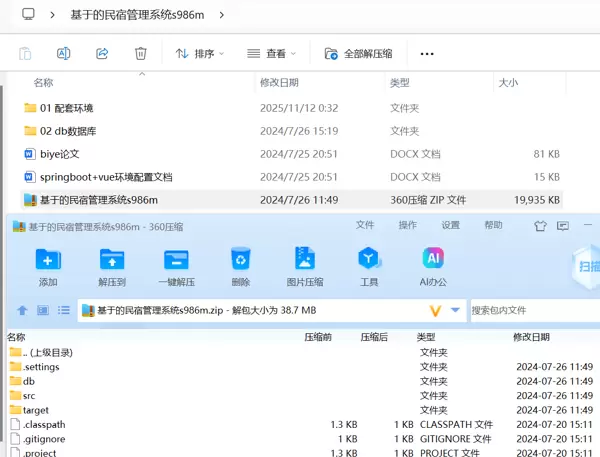The width and height of the screenshot is (600, 457).
Task: Click the Explorer rename icon
Action: [x=63, y=53]
